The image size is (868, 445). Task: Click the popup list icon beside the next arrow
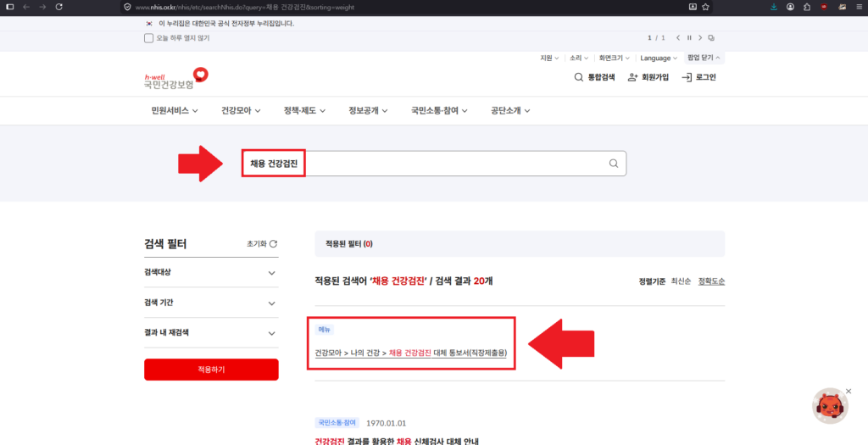711,37
